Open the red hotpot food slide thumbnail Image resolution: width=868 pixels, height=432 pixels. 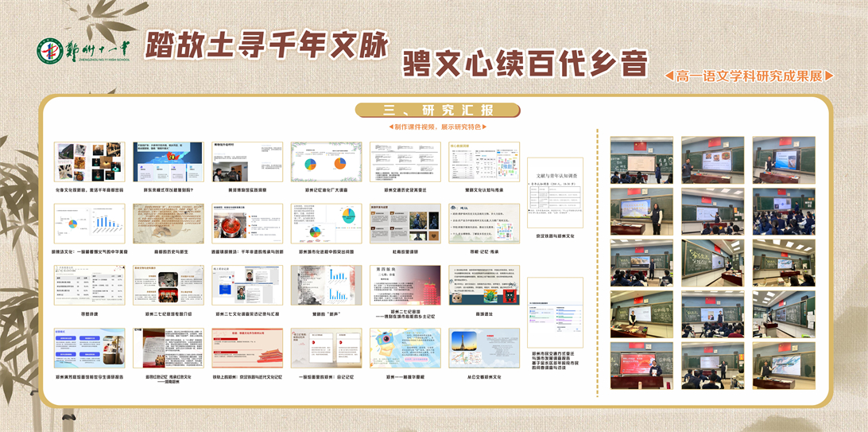click(x=247, y=224)
